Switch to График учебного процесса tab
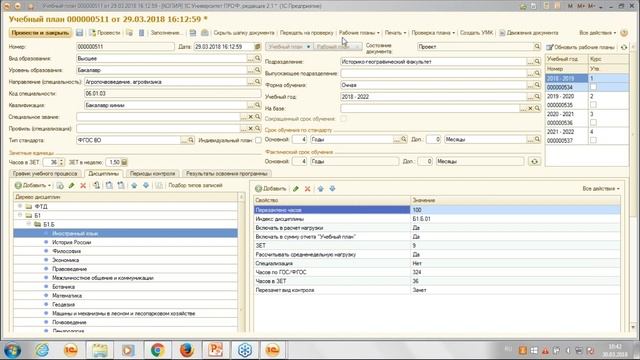The height and width of the screenshot is (360, 640). pos(45,173)
